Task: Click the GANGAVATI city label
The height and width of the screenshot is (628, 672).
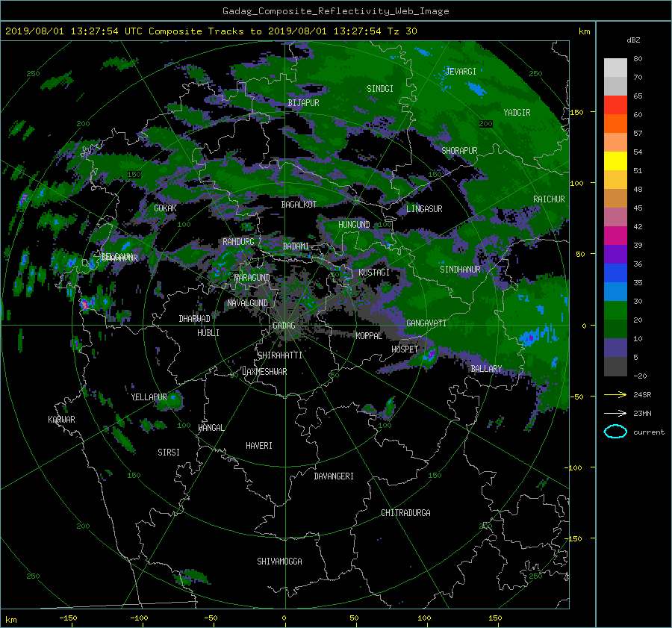Action: click(x=426, y=323)
